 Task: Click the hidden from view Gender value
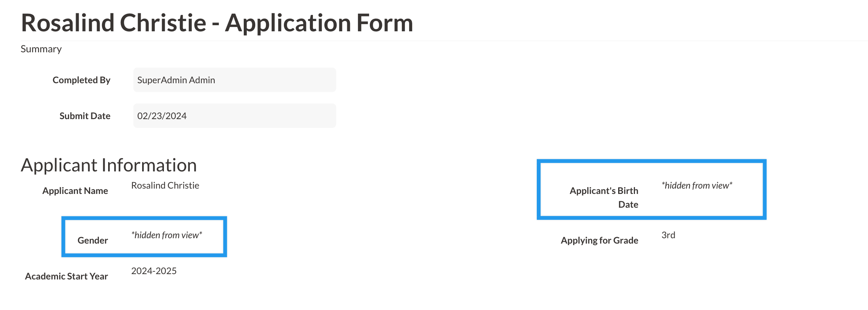167,235
